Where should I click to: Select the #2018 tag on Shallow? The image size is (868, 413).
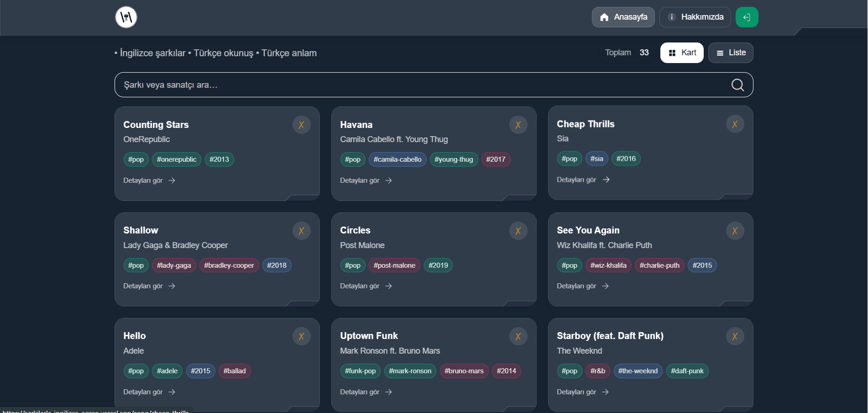[277, 265]
